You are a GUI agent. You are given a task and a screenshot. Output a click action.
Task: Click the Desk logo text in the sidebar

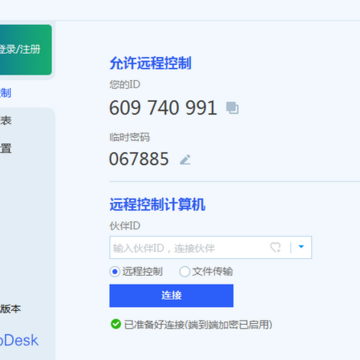coord(19,340)
